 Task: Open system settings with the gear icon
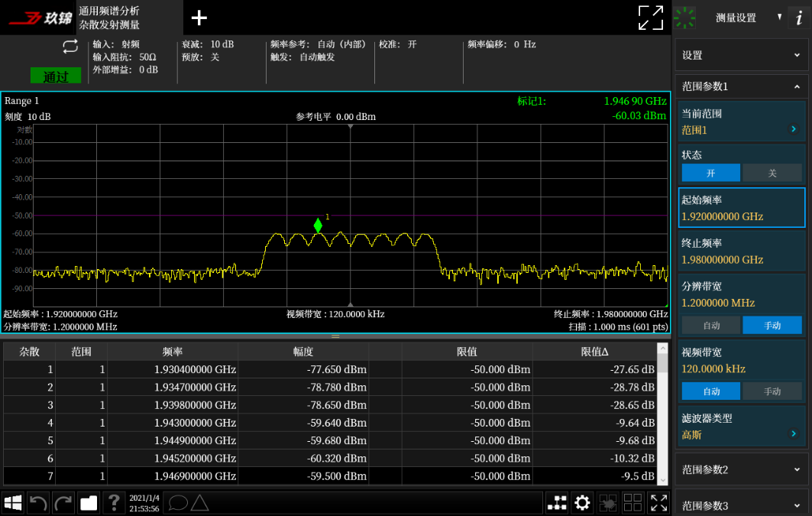tap(582, 502)
